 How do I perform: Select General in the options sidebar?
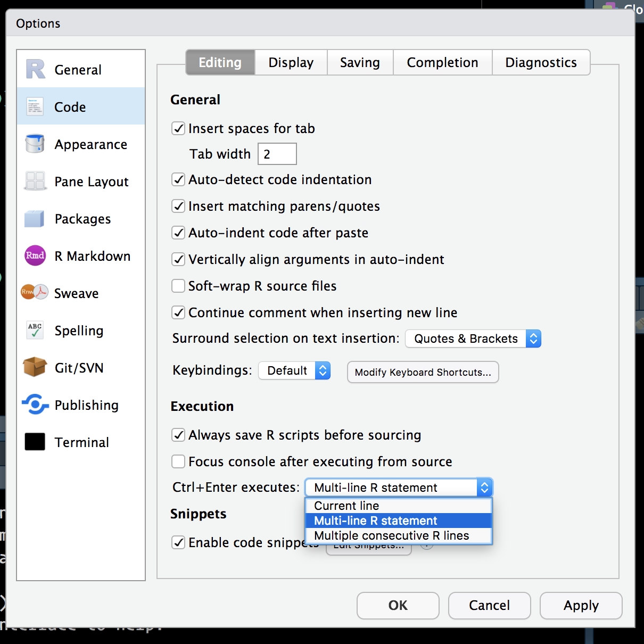[78, 70]
